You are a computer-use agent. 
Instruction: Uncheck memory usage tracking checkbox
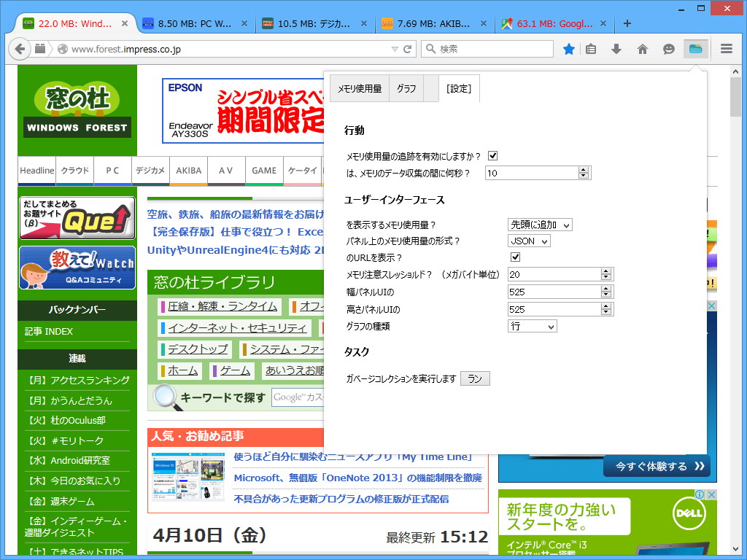pos(493,155)
